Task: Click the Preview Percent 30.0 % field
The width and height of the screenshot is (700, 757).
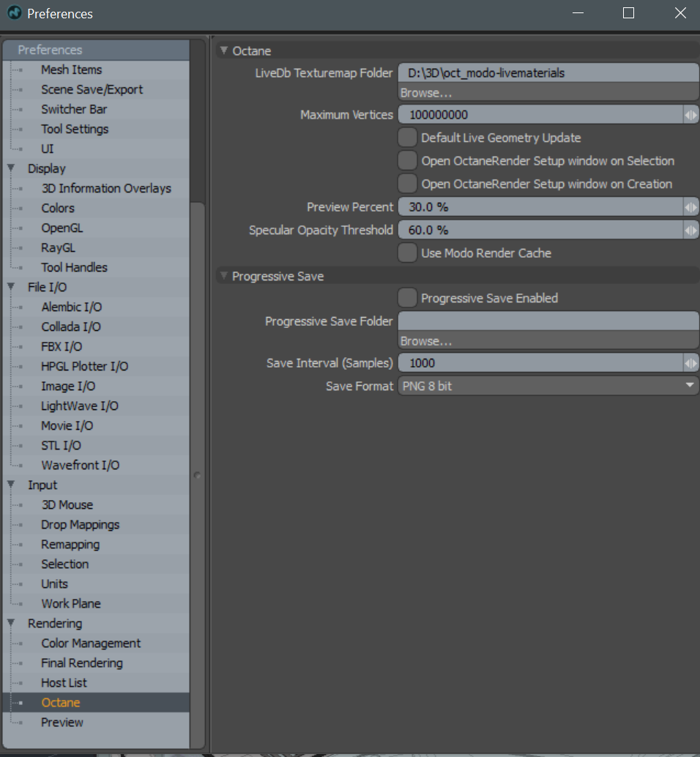Action: [x=540, y=207]
